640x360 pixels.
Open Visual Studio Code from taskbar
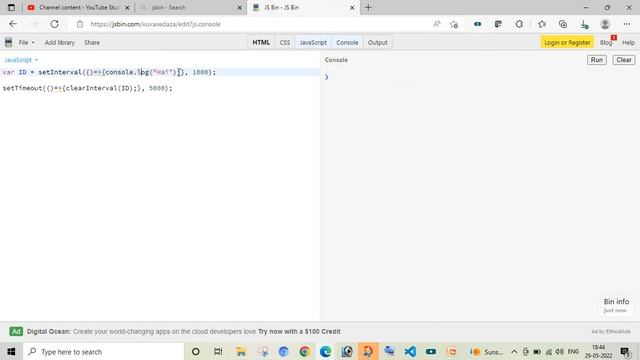pyautogui.click(x=410, y=351)
